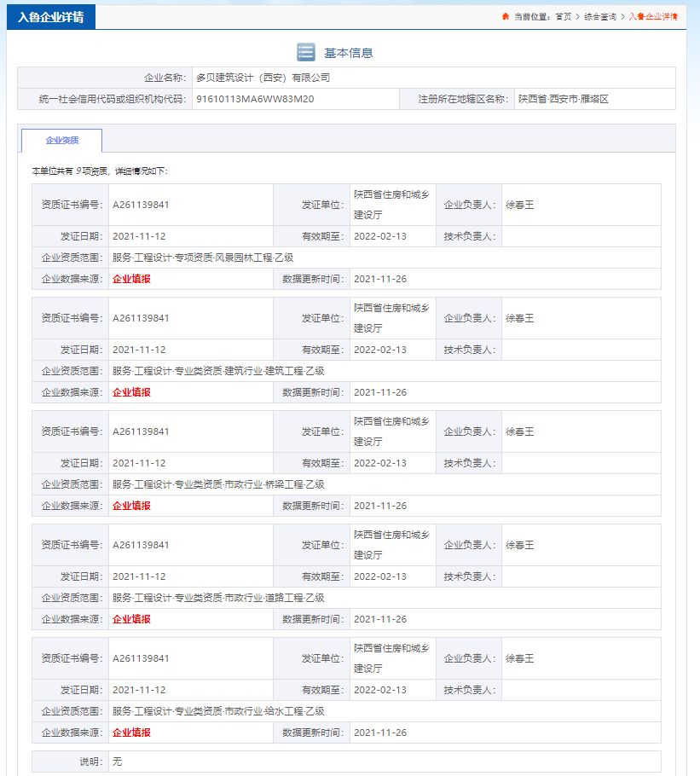Click the 当前位置 breadcrumb label
This screenshot has height=776, width=700.
click(x=532, y=17)
